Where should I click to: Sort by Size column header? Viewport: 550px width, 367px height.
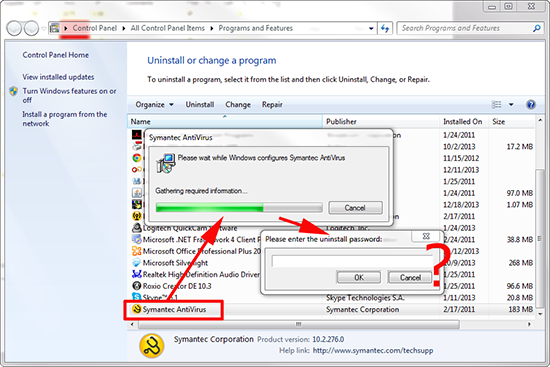pyautogui.click(x=512, y=121)
